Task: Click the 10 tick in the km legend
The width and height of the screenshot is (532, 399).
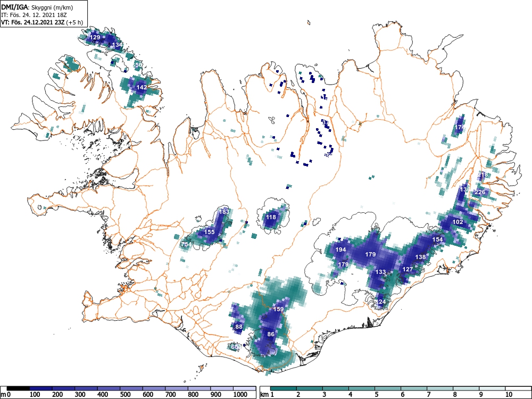Action: pyautogui.click(x=509, y=395)
